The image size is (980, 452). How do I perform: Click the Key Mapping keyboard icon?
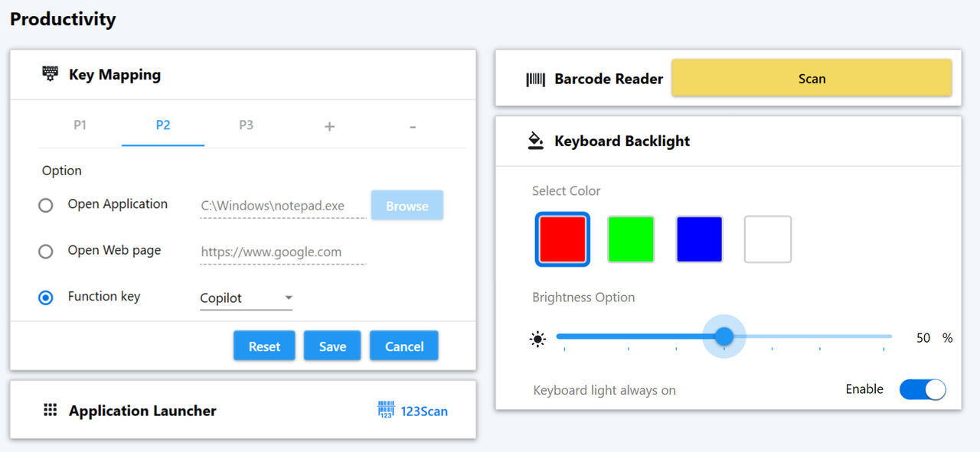[50, 74]
